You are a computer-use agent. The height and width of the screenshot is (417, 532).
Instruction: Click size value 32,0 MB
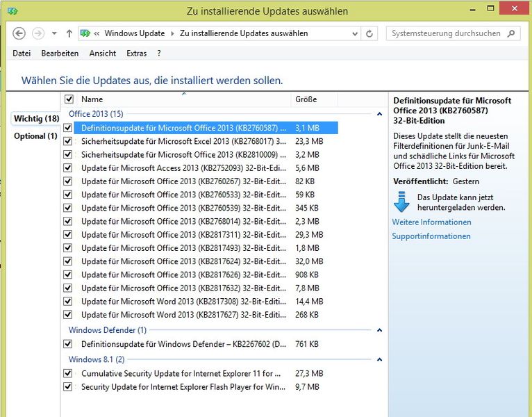click(309, 261)
